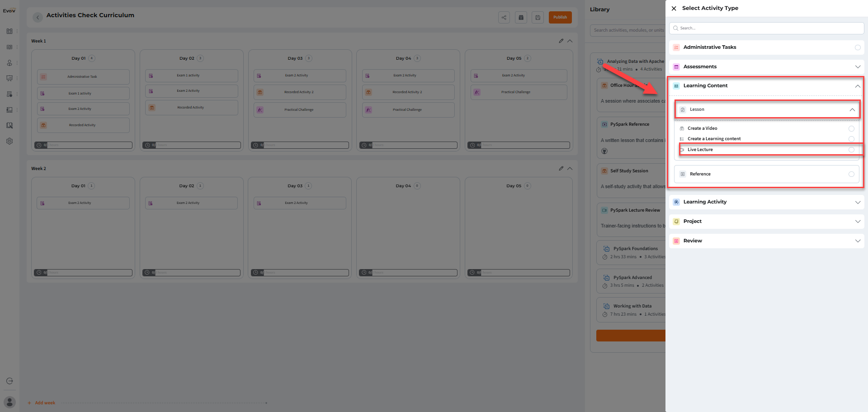Click the Library search activities field
The image size is (868, 412).
pos(627,30)
